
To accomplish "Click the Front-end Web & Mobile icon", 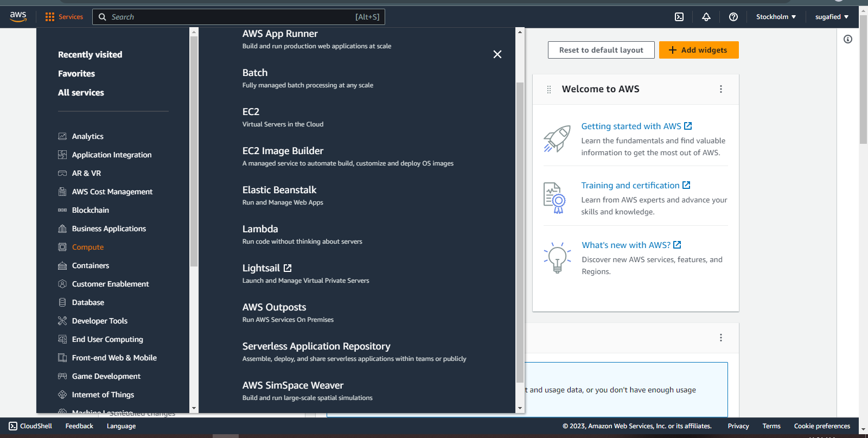I will [62, 358].
